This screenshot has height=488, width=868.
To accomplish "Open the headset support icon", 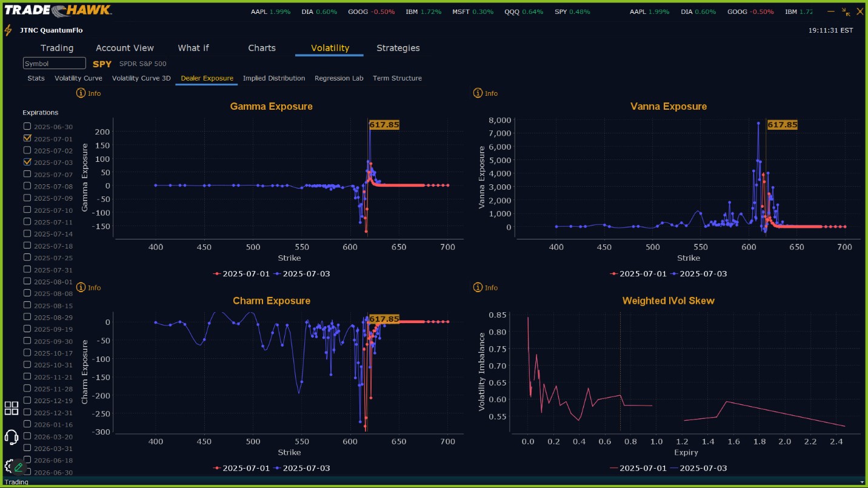I will (11, 436).
